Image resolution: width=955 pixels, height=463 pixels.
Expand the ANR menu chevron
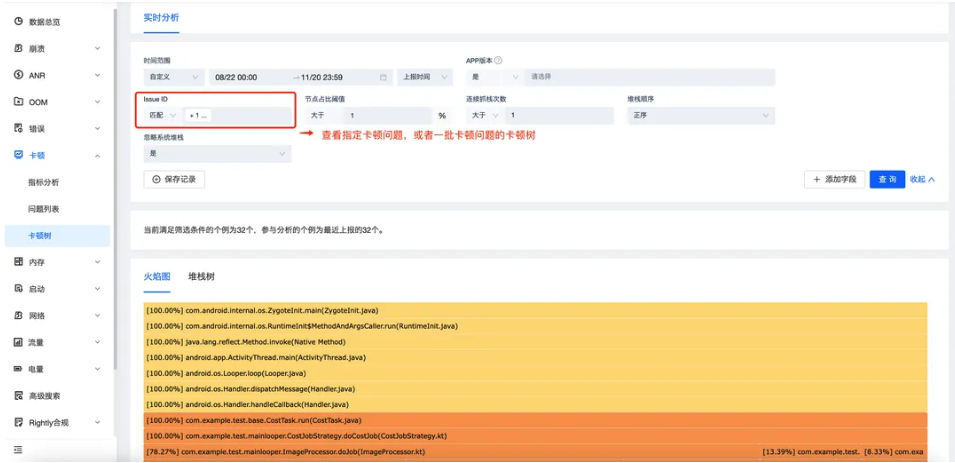coord(97,75)
